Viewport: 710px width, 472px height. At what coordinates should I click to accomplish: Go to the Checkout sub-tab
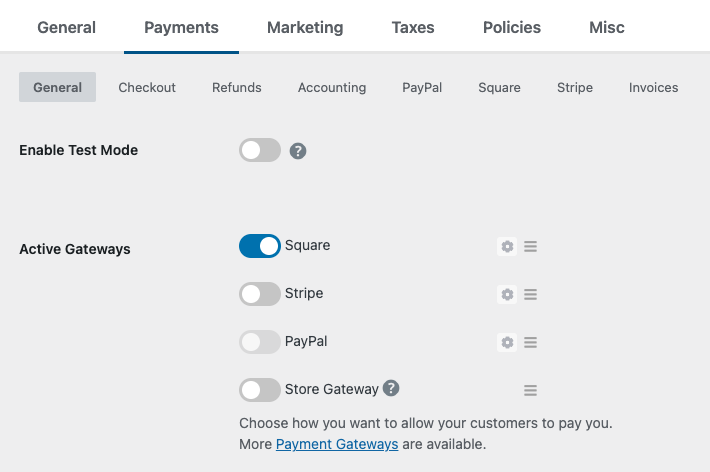pyautogui.click(x=147, y=87)
